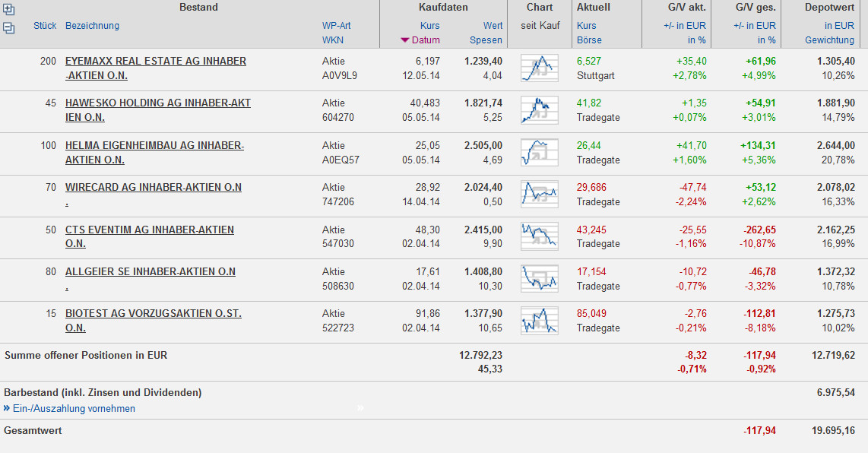The height and width of the screenshot is (453, 868).
Task: Open the HELMA Eigenheimbau mini chart
Action: [x=540, y=153]
